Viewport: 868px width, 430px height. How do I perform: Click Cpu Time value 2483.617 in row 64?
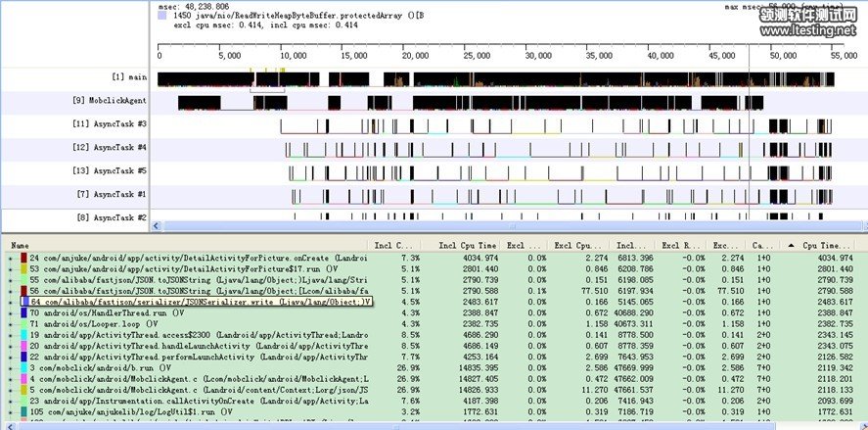(836, 302)
